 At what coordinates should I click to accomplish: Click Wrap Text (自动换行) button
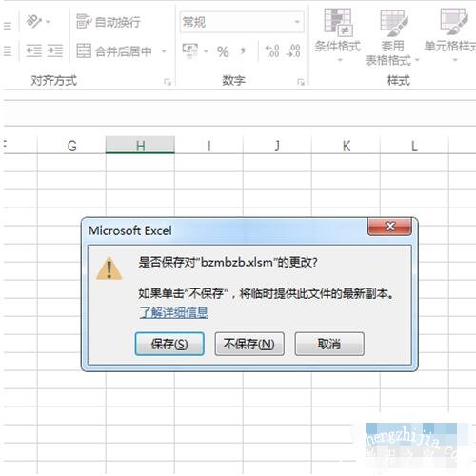pos(109,22)
